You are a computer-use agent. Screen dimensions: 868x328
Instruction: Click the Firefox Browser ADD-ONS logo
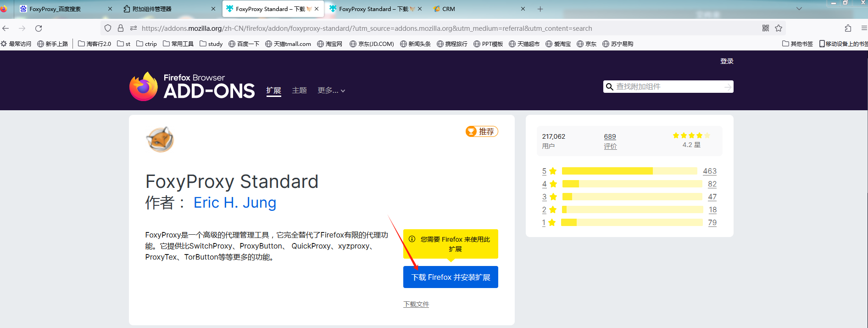click(192, 86)
